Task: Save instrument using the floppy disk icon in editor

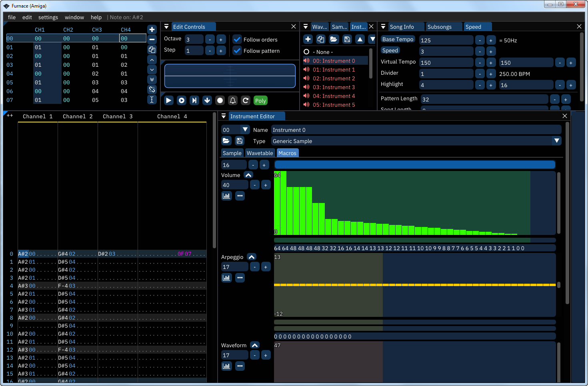Action: pos(239,141)
